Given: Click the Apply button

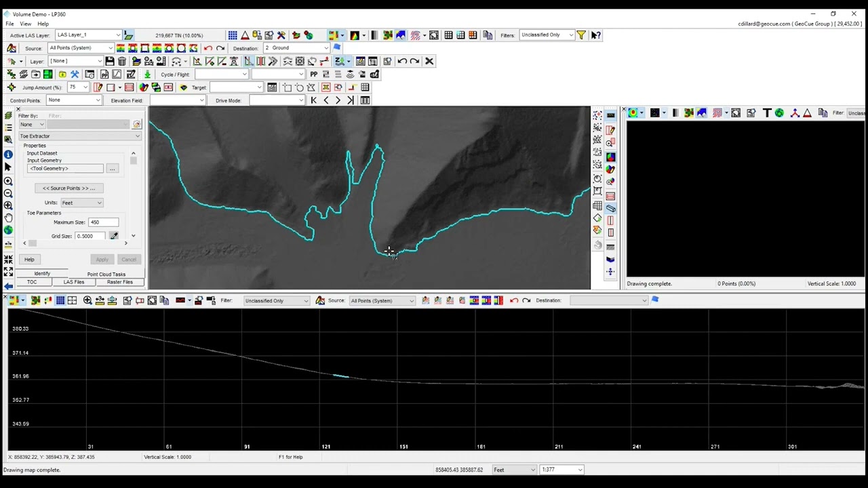Looking at the screenshot, I should point(102,260).
